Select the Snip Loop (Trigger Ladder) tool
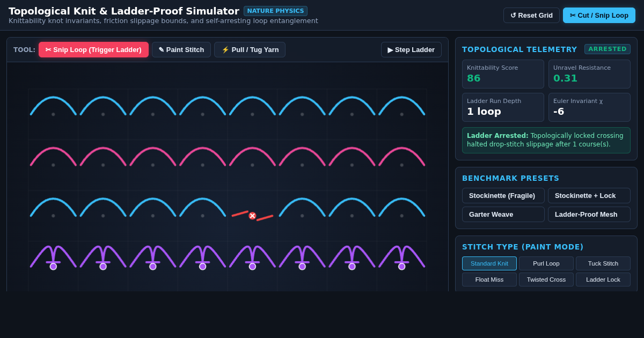 [93, 49]
